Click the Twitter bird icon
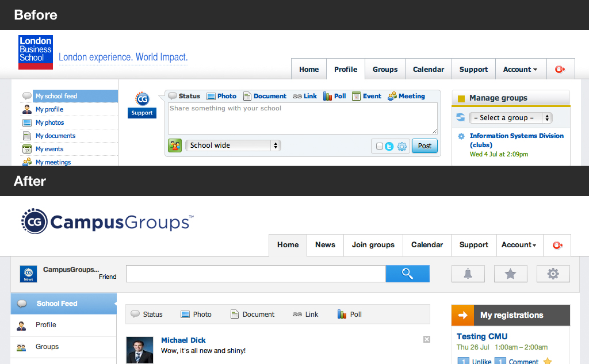Viewport: 589px width, 364px height. [389, 147]
